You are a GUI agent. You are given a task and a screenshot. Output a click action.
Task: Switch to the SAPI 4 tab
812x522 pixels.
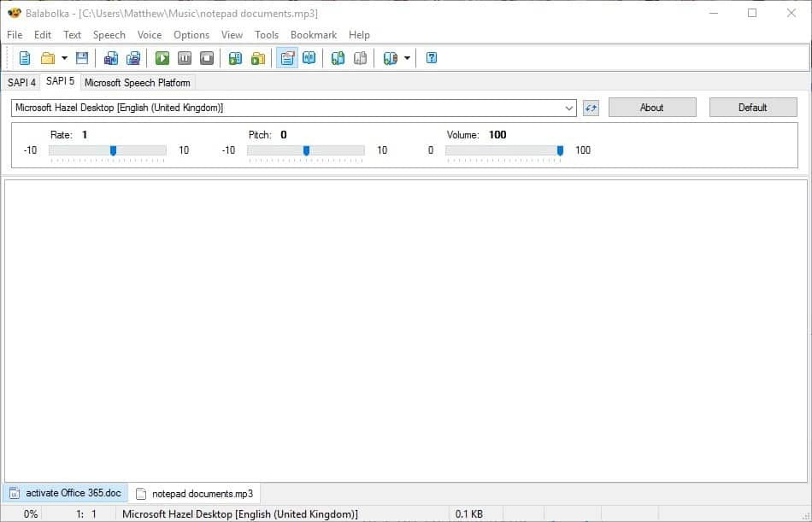pos(21,82)
